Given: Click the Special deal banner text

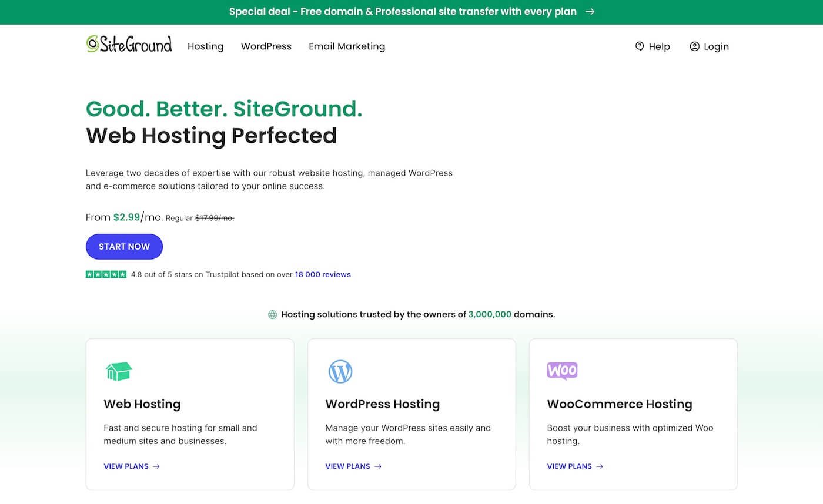Looking at the screenshot, I should [x=403, y=12].
